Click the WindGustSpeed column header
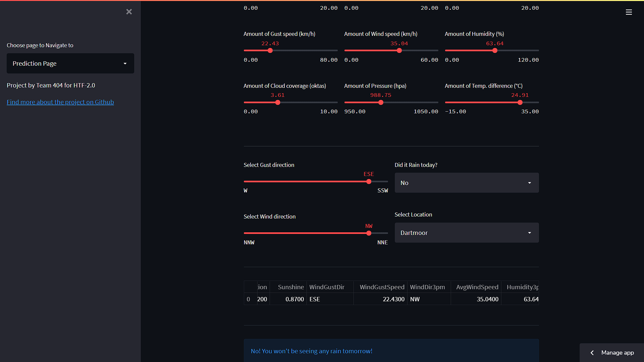This screenshot has width=644, height=362. click(x=382, y=287)
